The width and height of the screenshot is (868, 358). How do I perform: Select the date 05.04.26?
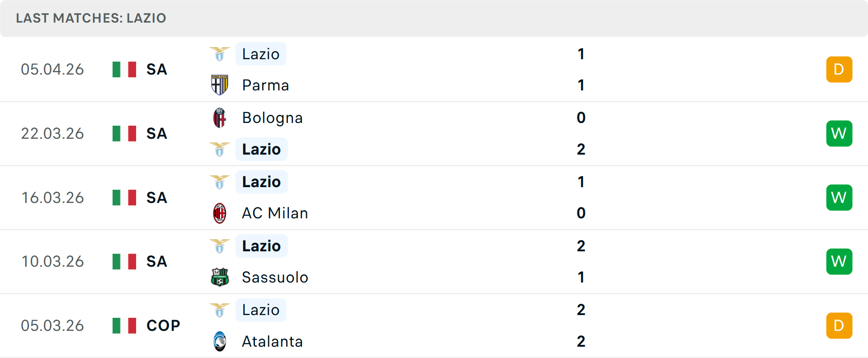tap(52, 69)
